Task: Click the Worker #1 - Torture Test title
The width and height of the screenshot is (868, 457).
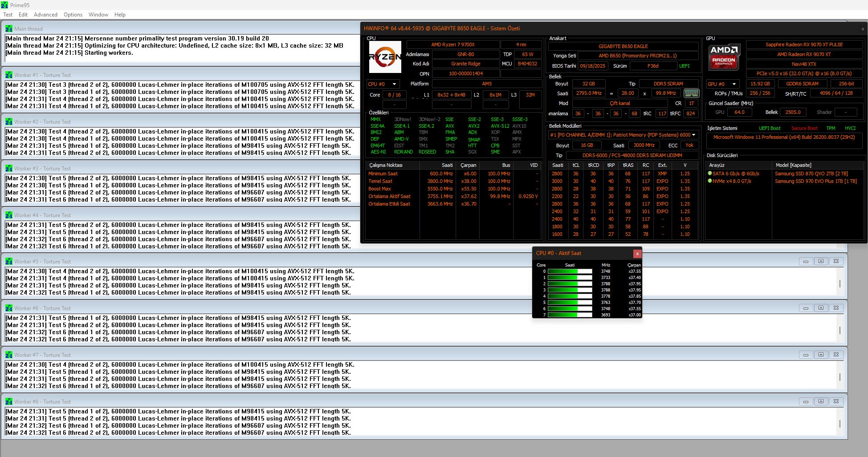Action: 42,75
